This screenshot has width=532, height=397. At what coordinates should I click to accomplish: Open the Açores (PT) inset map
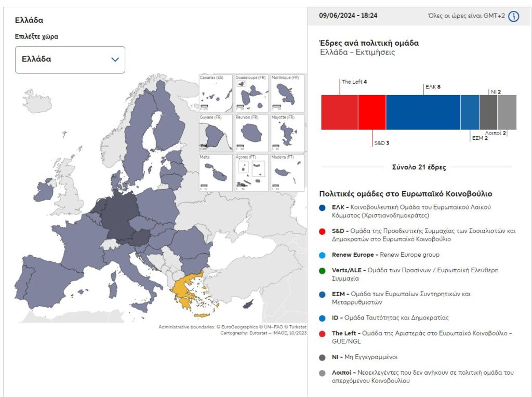coord(251,172)
